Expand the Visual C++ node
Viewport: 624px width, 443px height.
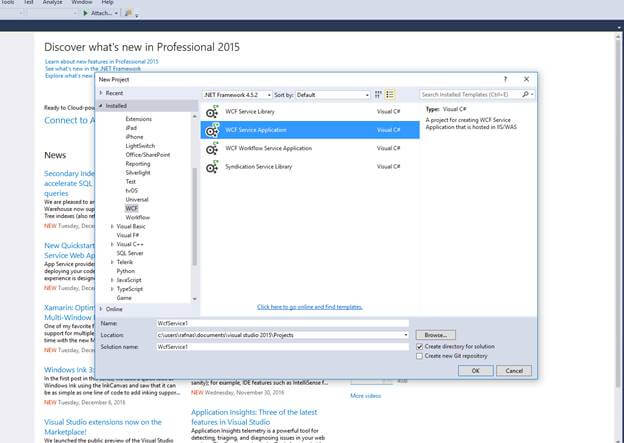[112, 244]
